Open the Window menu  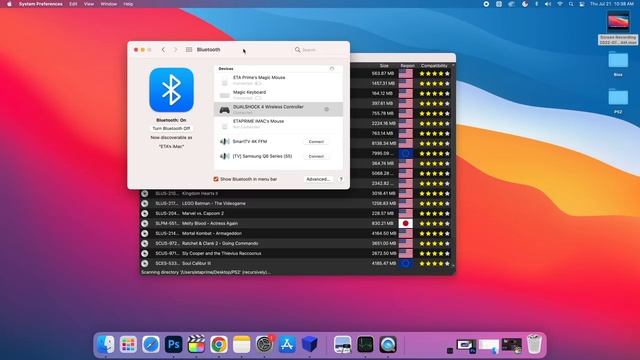tap(109, 4)
